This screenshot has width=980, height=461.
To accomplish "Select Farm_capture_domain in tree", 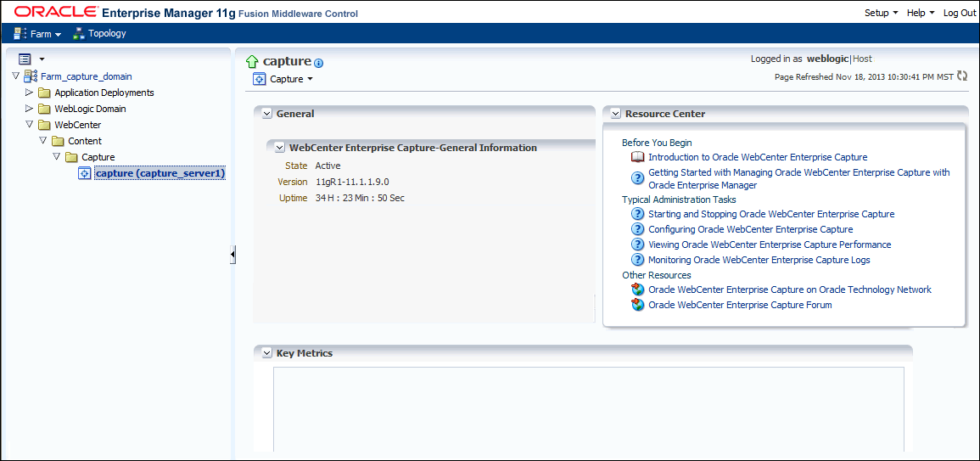I will (x=87, y=76).
